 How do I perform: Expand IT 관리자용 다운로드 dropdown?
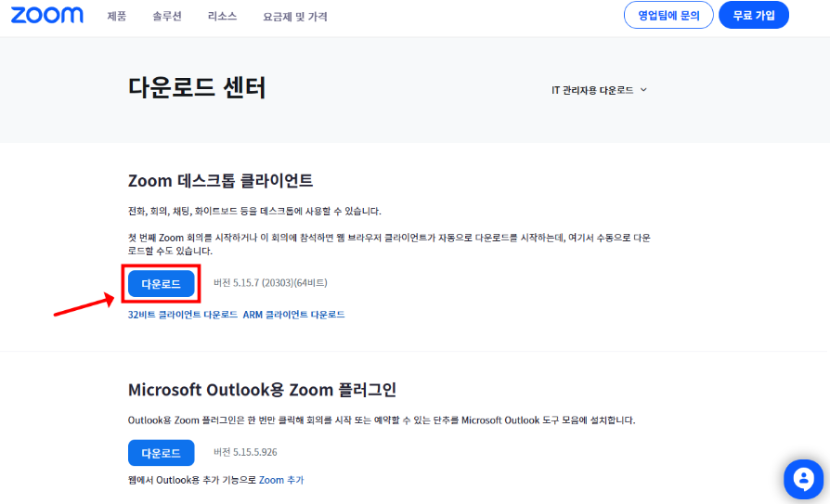point(599,91)
